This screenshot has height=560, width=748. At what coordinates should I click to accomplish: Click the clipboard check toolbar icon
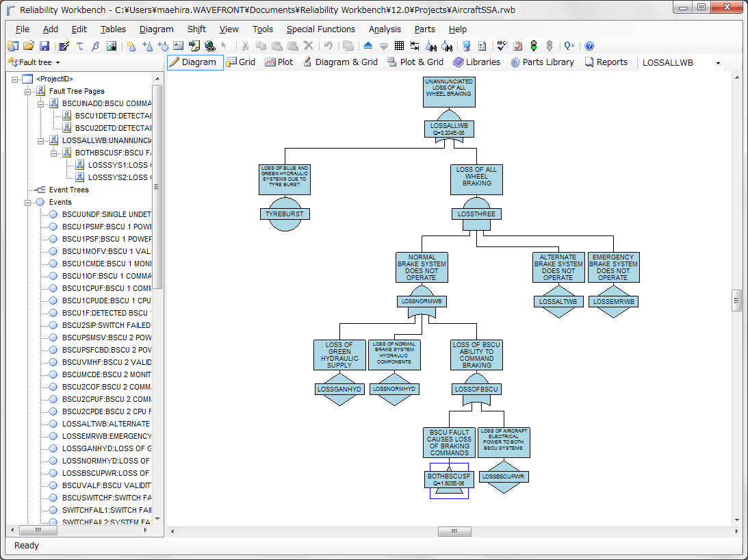(x=518, y=46)
